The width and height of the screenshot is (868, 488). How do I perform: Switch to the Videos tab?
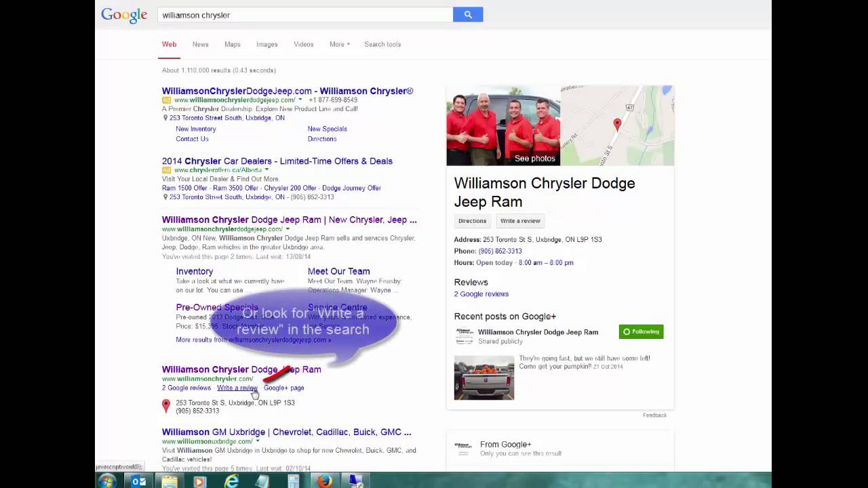point(303,44)
